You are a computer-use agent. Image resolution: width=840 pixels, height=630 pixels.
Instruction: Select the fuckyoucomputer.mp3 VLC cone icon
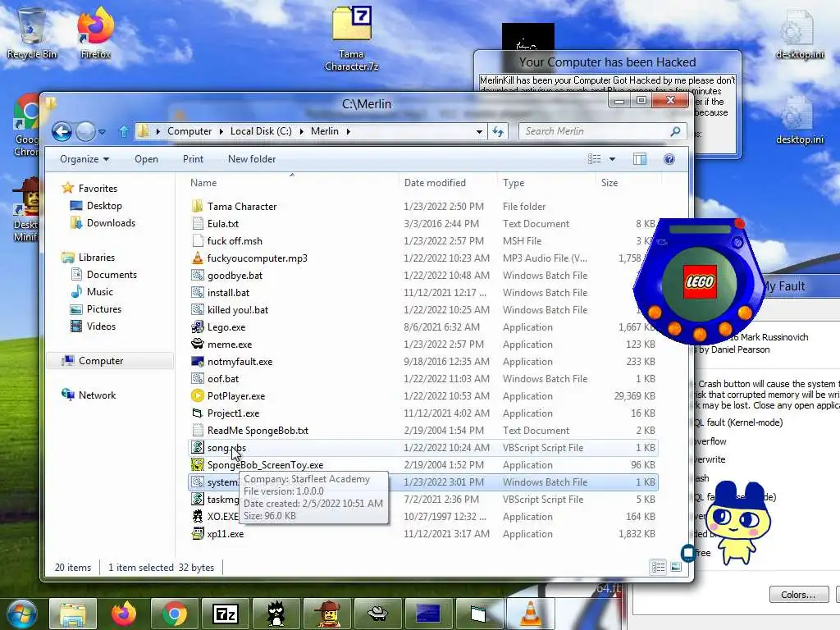[198, 258]
